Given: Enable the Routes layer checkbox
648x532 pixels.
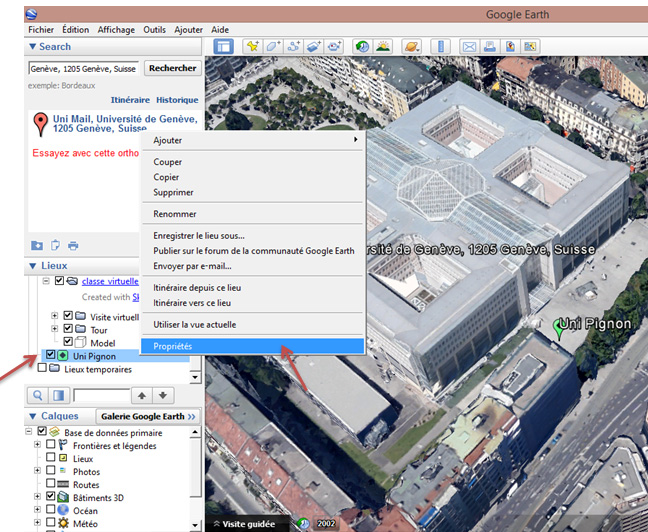Looking at the screenshot, I should click(51, 483).
